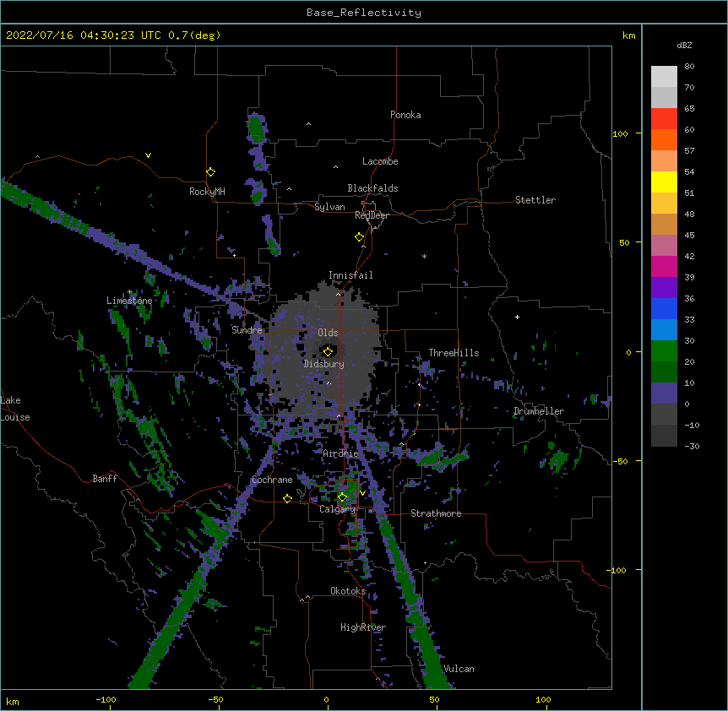Click the RedDeer city label
Viewport: 728px width, 711px height.
click(x=372, y=215)
